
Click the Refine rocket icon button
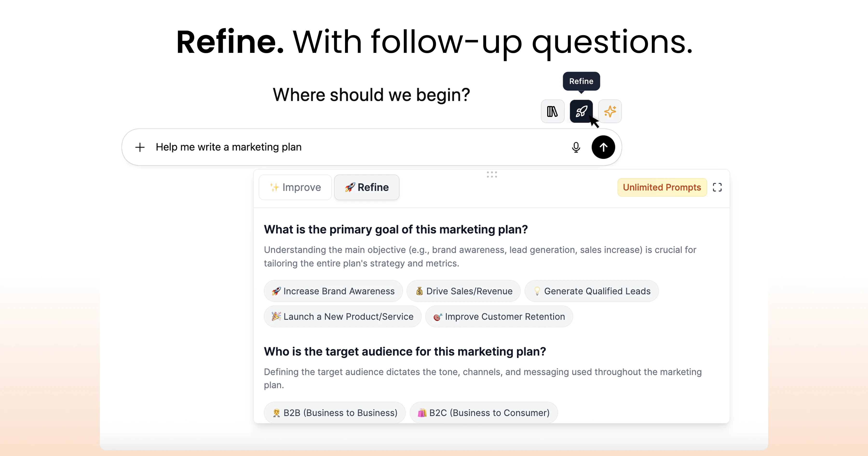coord(581,111)
